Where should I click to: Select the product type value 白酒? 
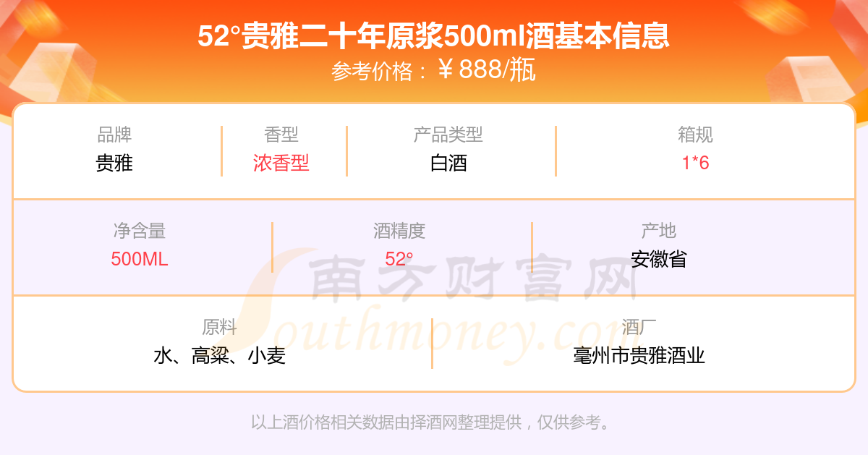click(448, 163)
